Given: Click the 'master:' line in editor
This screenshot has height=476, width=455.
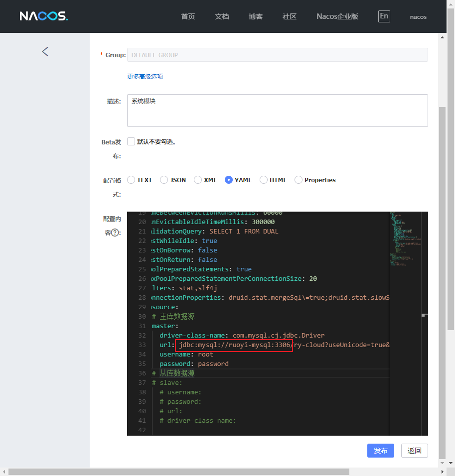Looking at the screenshot, I should (165, 326).
